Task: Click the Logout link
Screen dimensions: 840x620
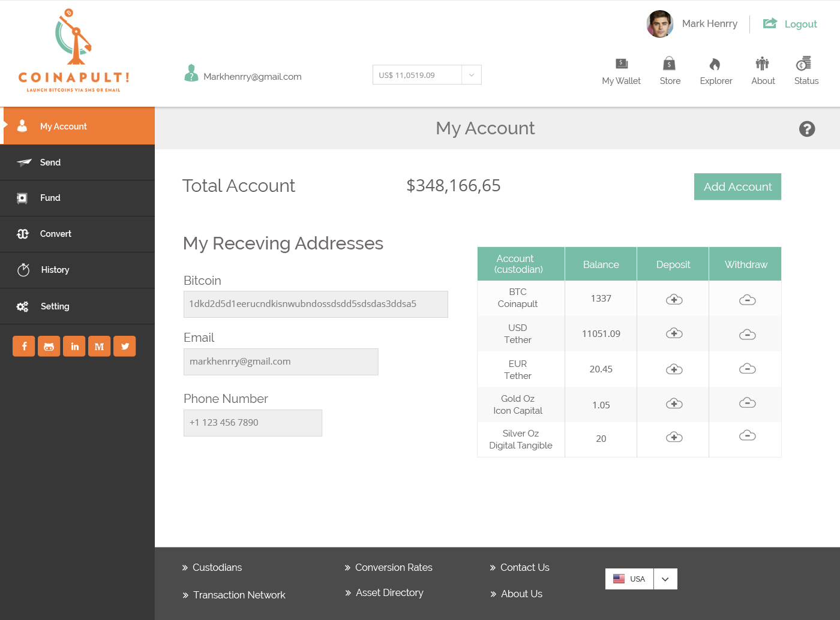Action: (x=800, y=24)
